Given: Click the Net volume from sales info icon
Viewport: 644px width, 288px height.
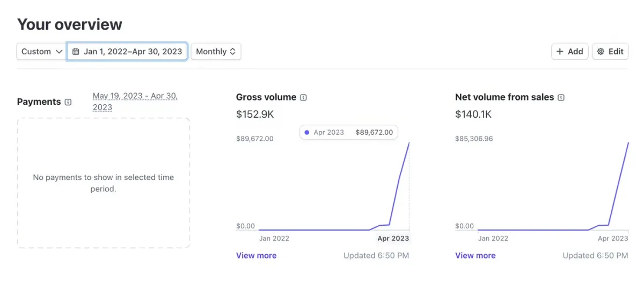Looking at the screenshot, I should pos(561,97).
